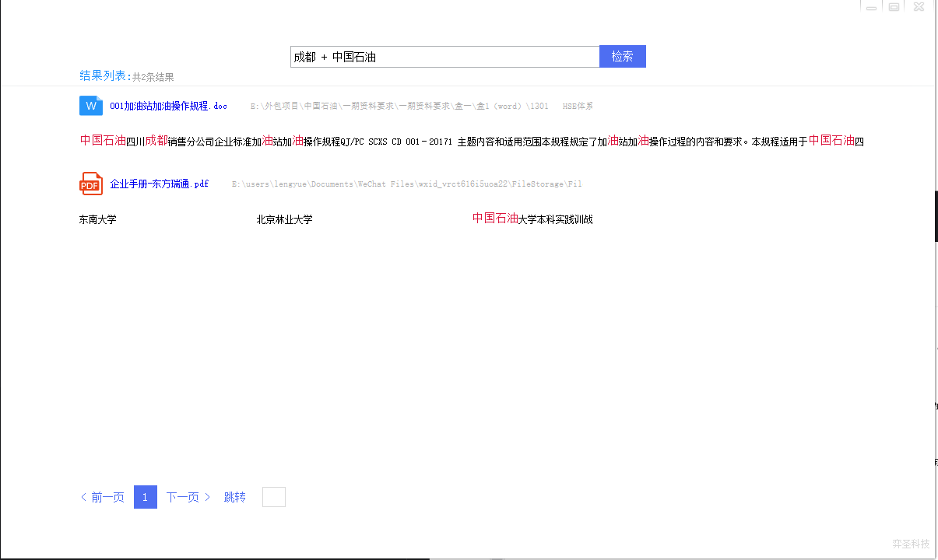The height and width of the screenshot is (560, 938).
Task: Open file link 企业手册-东方瑞通.pdf
Action: point(160,184)
